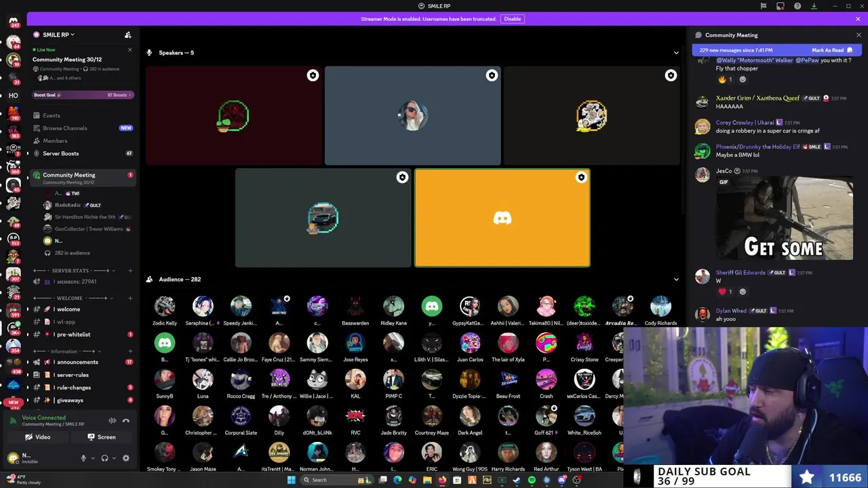Click the invite members icon beside SMILE RP
Screen dimensions: 868x488
tap(127, 35)
